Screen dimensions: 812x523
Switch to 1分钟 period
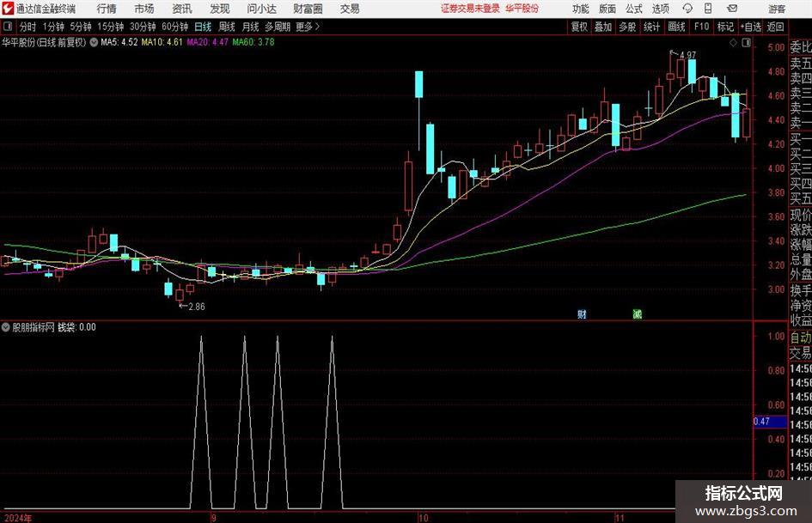tap(53, 27)
